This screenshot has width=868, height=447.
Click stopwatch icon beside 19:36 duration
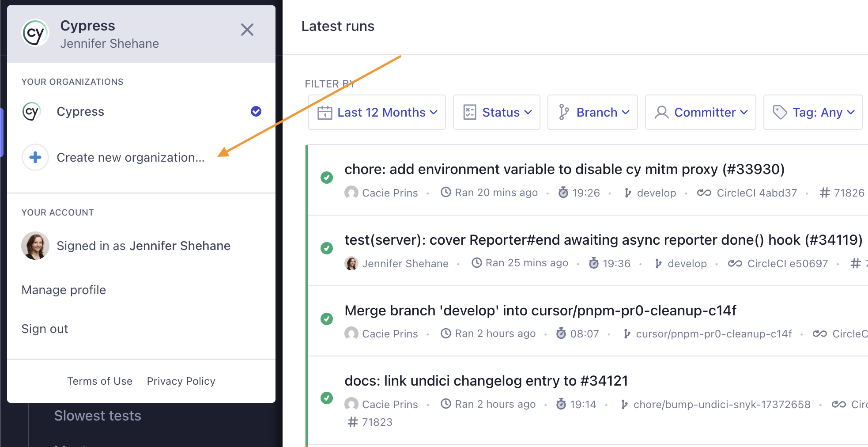594,263
